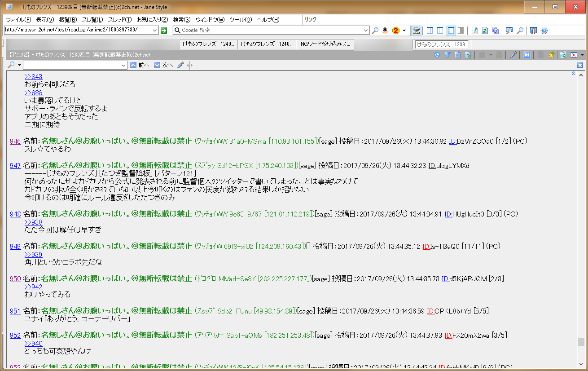588x371 pixels.
Task: Switch to the NGワード絞り込みス... tab
Action: 325,44
